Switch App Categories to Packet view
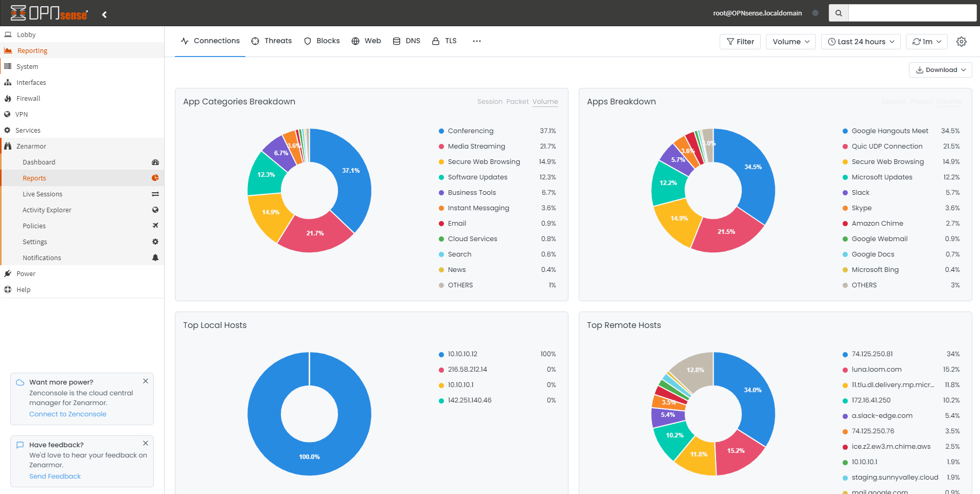The image size is (980, 494). [517, 102]
